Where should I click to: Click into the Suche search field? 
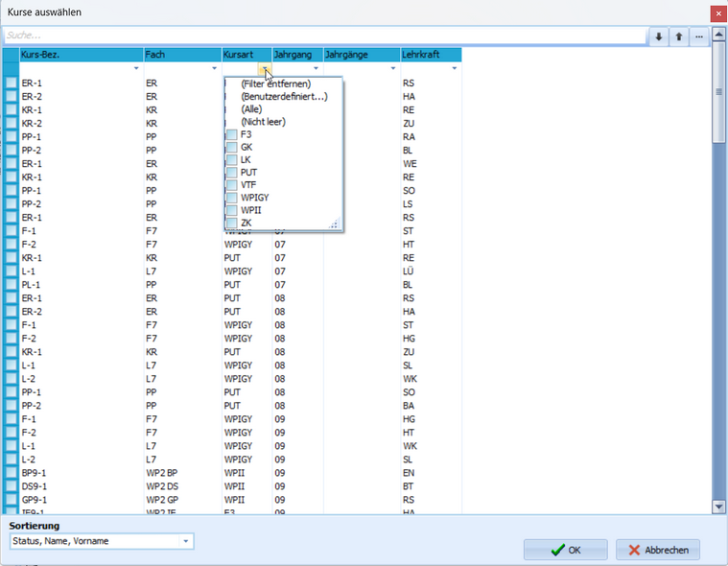point(325,35)
